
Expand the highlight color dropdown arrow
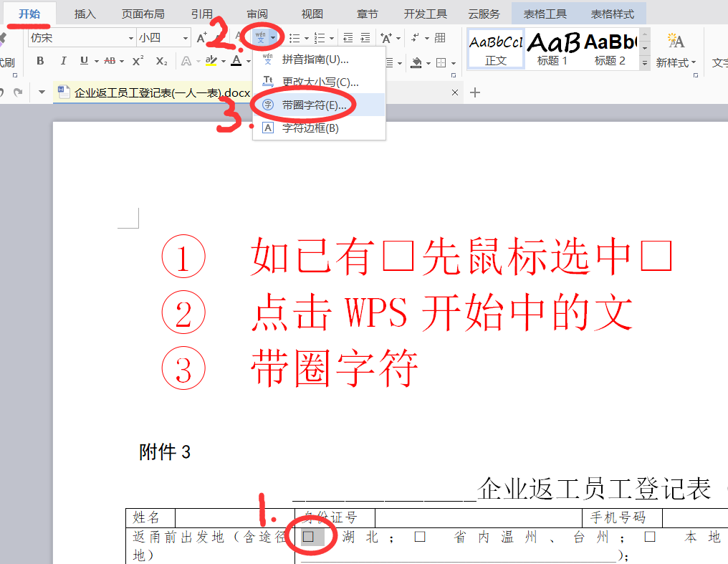(224, 62)
